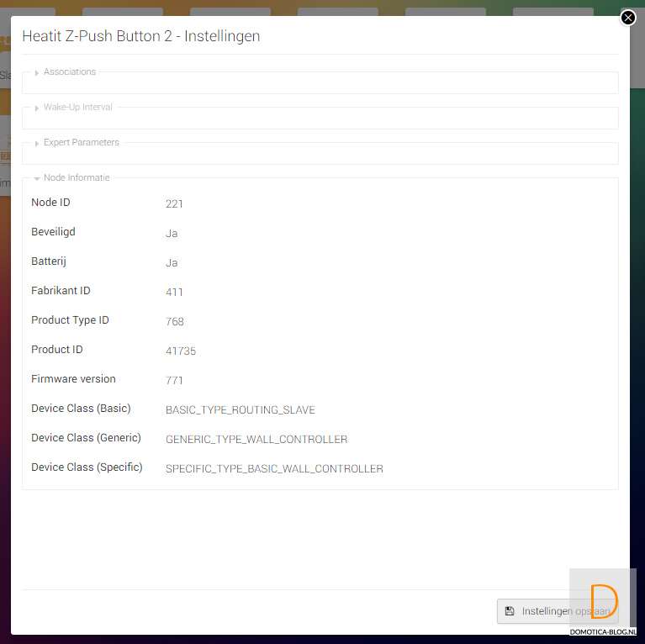645x644 pixels.
Task: Click the Firmware version label
Action: coord(73,379)
